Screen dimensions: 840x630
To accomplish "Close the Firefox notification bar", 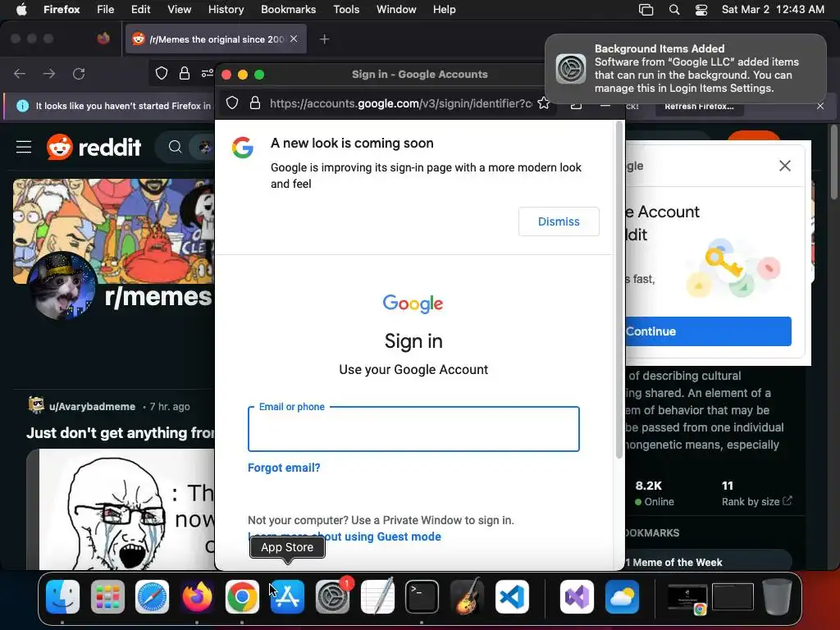I will pos(820,106).
